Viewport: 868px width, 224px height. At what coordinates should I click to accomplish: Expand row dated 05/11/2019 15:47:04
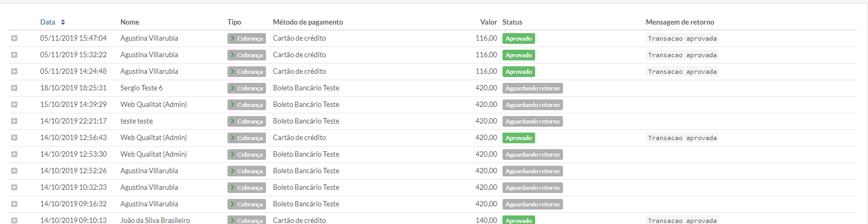14,38
